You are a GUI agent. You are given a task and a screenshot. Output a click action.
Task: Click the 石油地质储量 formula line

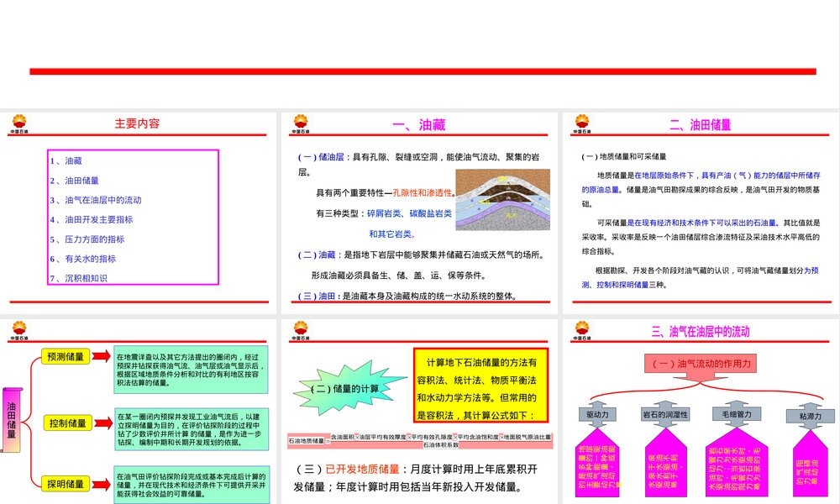(x=420, y=441)
